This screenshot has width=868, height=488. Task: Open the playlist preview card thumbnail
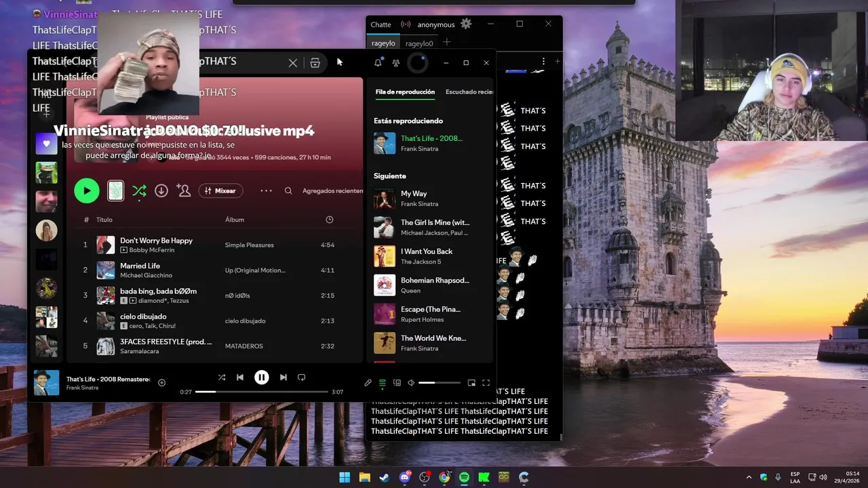point(116,191)
